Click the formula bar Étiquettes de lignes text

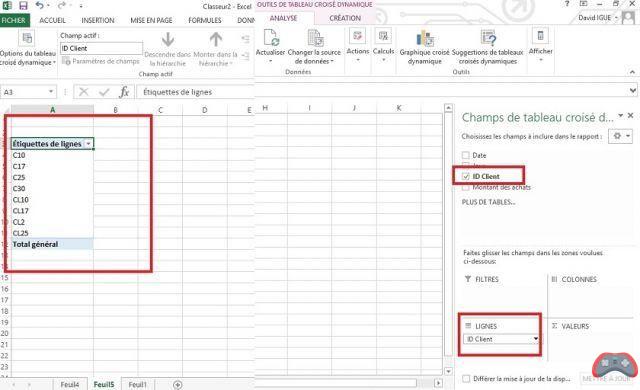pos(178,92)
